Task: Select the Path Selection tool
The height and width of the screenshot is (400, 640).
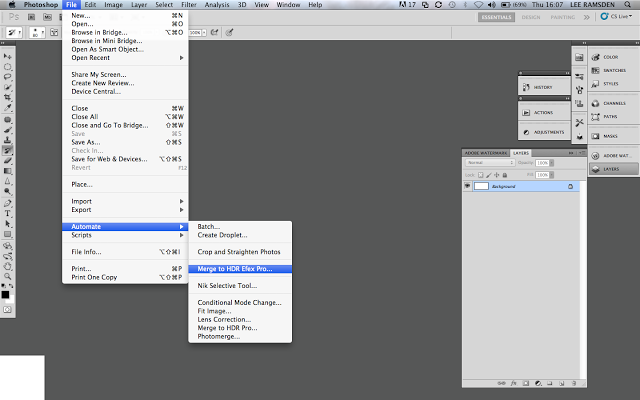Action: tap(7, 224)
